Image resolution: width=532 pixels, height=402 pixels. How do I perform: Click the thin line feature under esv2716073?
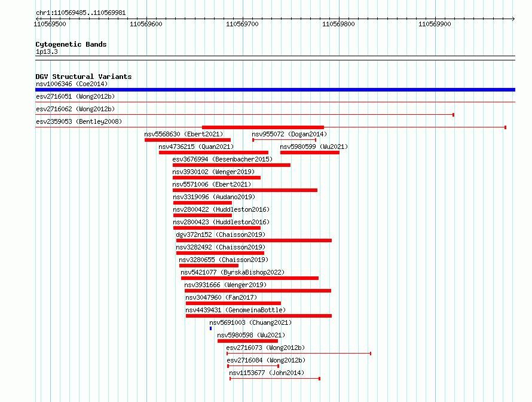coord(299,354)
